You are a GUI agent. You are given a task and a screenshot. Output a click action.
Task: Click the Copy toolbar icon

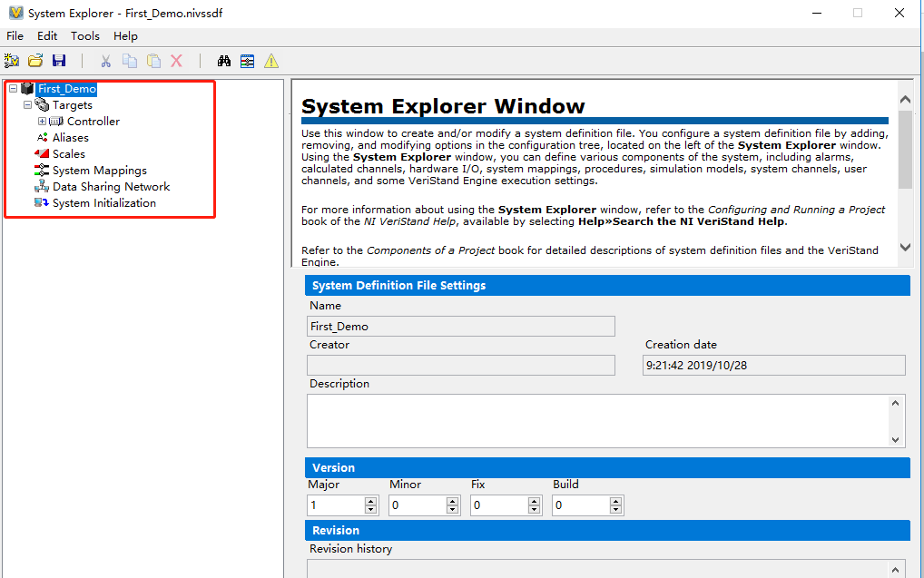(130, 61)
